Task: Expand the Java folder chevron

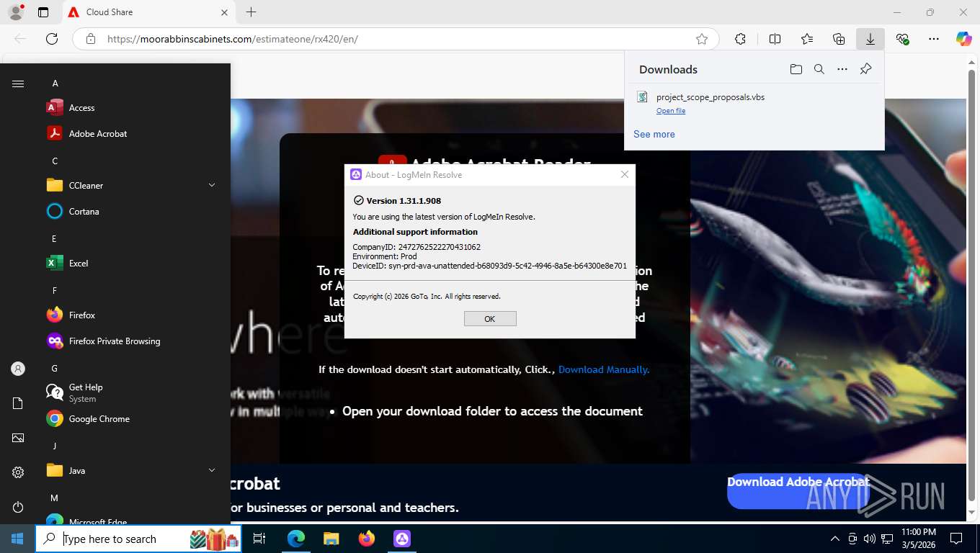Action: 212,471
